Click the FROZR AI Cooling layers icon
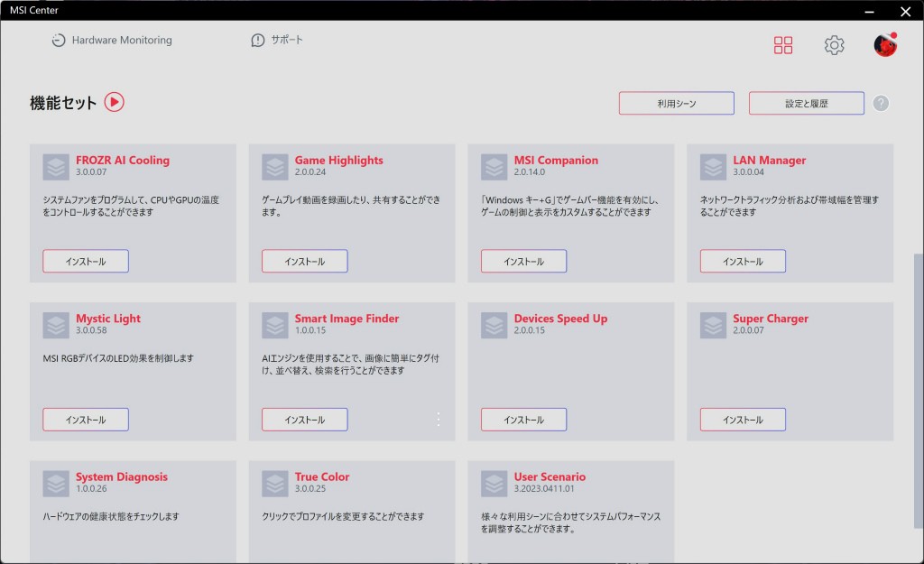The width and height of the screenshot is (924, 564). [56, 167]
